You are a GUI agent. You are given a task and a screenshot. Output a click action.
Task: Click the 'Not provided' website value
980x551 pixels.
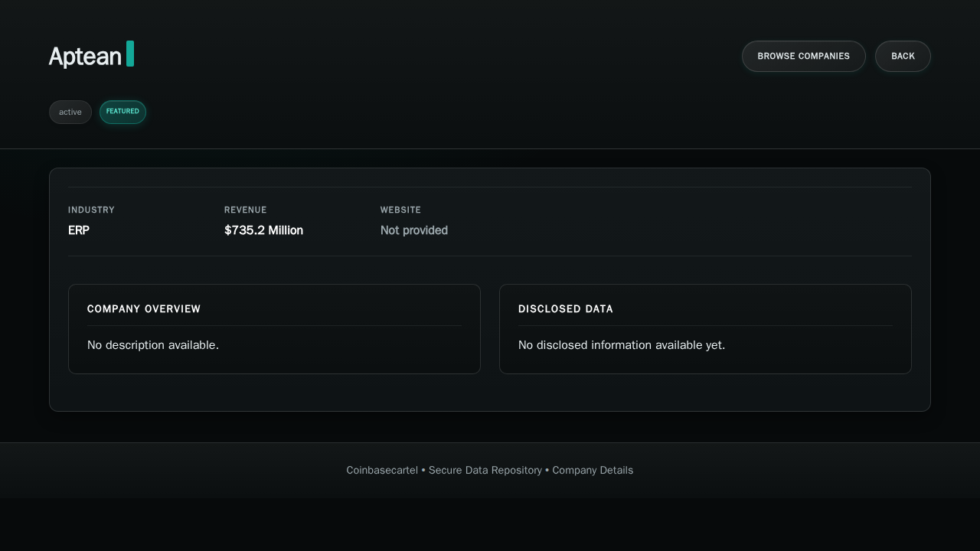413,230
